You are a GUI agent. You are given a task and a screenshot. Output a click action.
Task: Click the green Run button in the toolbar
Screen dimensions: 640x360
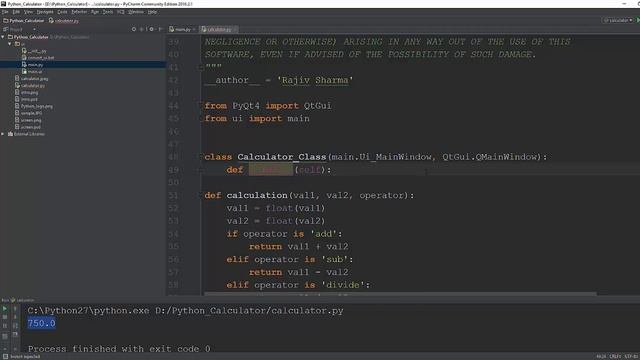pos(638,20)
